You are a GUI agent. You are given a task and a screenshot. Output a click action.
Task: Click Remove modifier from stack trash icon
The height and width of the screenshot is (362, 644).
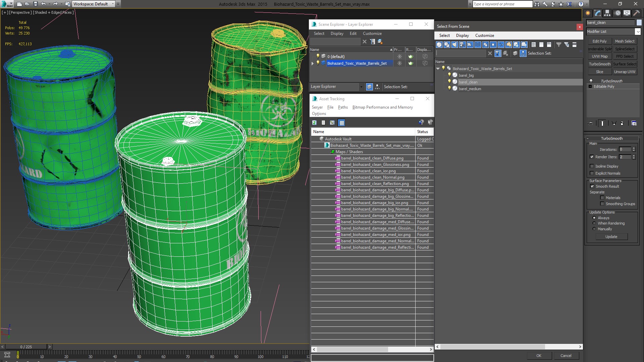tap(622, 123)
